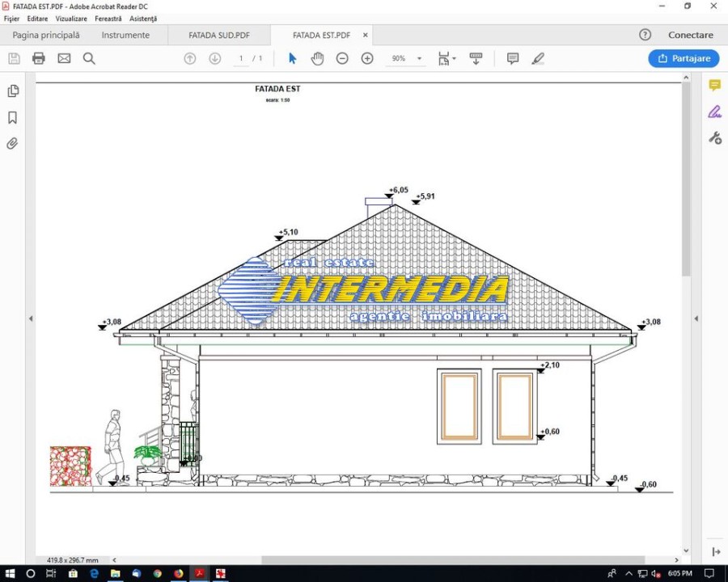Print the document with printer icon

click(39, 58)
